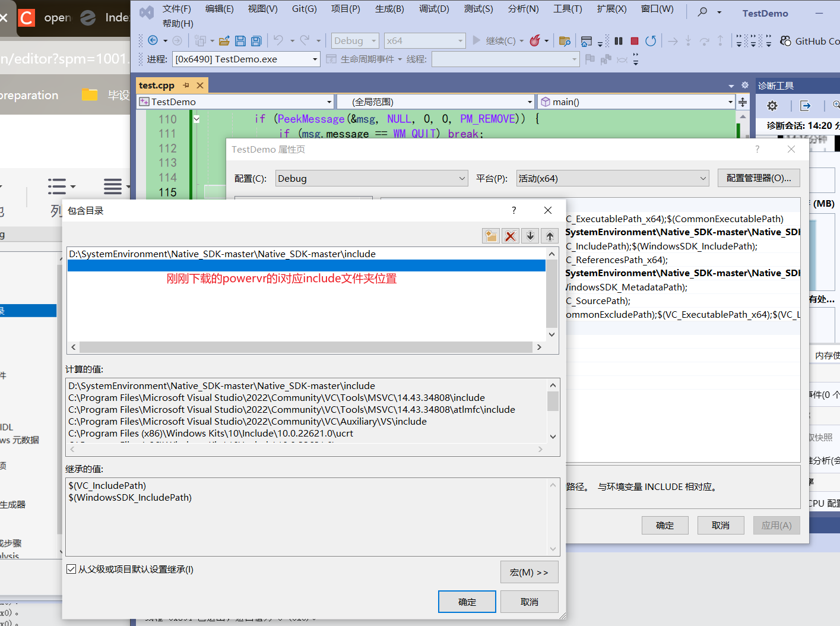Open the 工具(T) menu
Viewport: 840px width, 626px height.
tap(568, 9)
